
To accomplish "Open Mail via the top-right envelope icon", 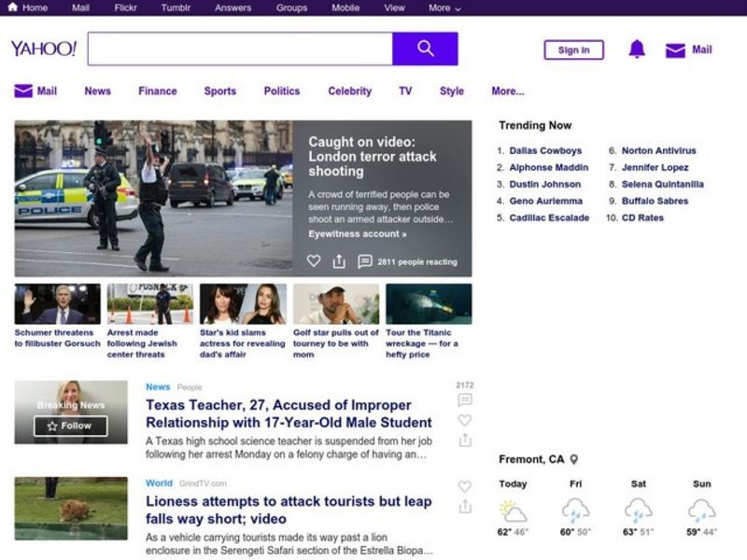I will [675, 50].
